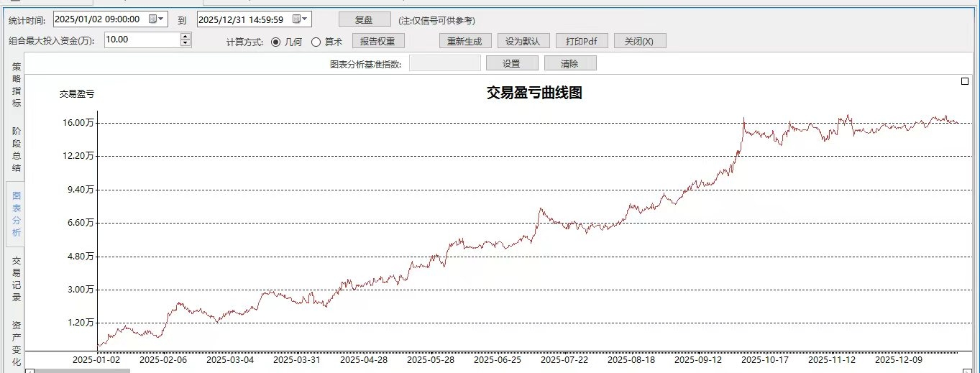
Task: Click the 3.00万 axis value
Action: click(x=80, y=289)
